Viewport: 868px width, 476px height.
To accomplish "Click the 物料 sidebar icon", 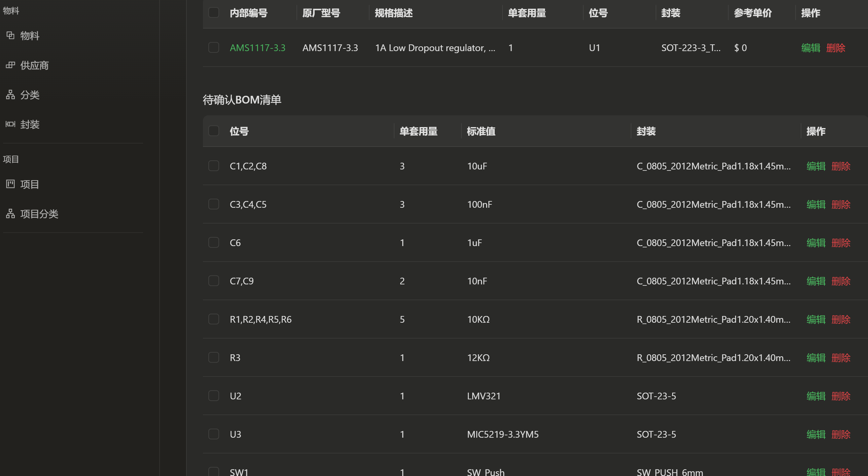I will 10,35.
